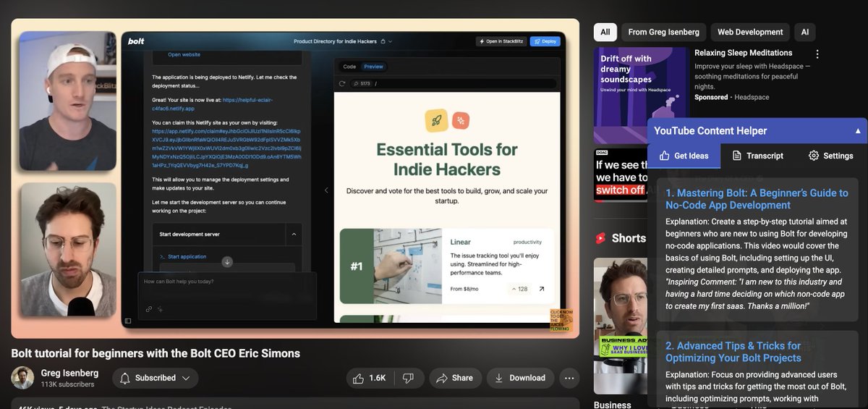868x409 pixels.
Task: Open the three-dot more actions menu under video
Action: 569,378
